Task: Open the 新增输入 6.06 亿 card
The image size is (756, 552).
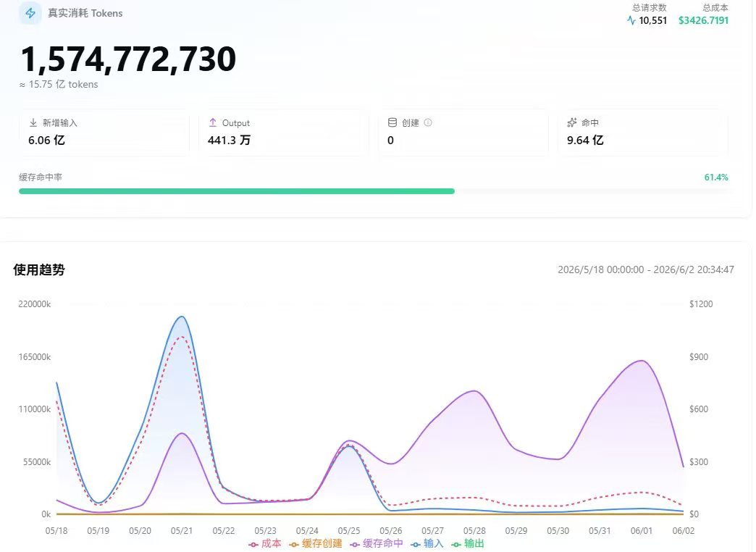Action: point(104,133)
